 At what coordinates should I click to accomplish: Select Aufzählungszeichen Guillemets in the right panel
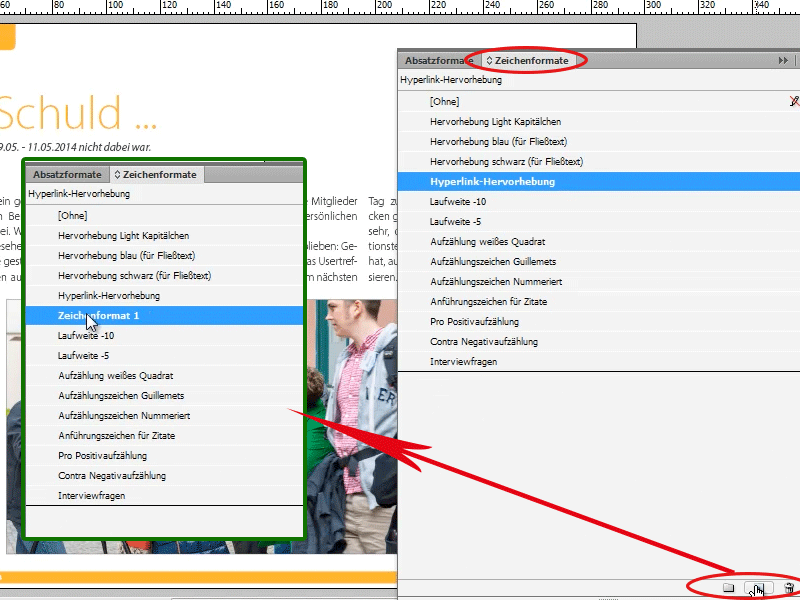pyautogui.click(x=598, y=261)
